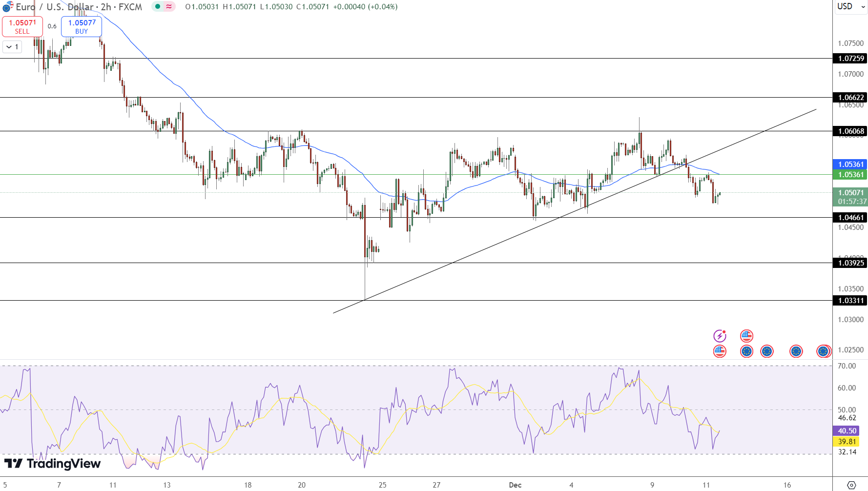This screenshot has height=491, width=868.
Task: Click the pink approximate-data indicator icon
Action: [x=169, y=7]
